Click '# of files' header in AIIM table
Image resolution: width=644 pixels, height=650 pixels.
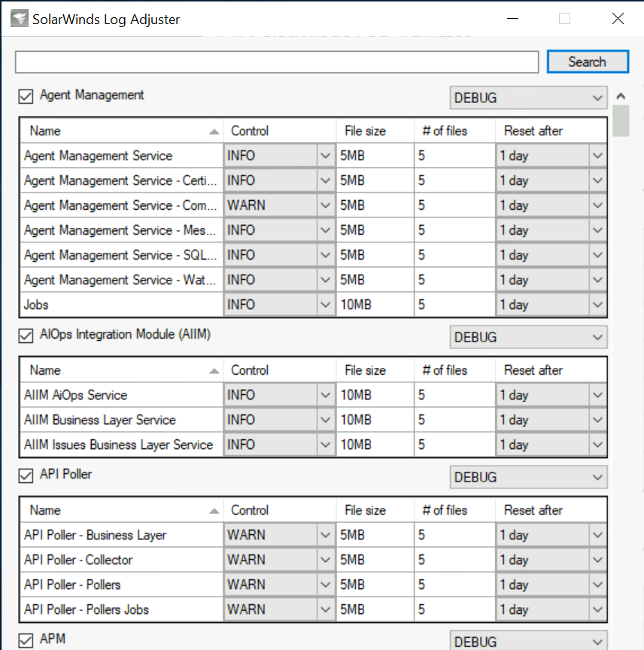pyautogui.click(x=454, y=370)
